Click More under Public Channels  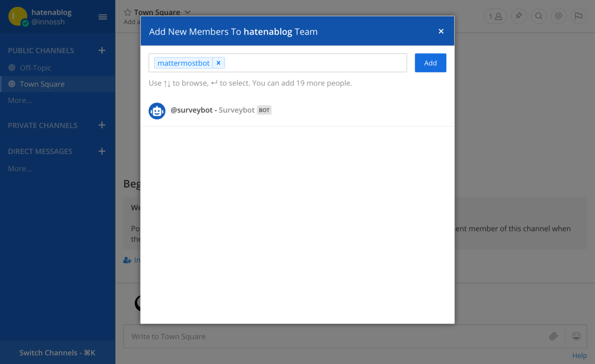click(x=20, y=100)
